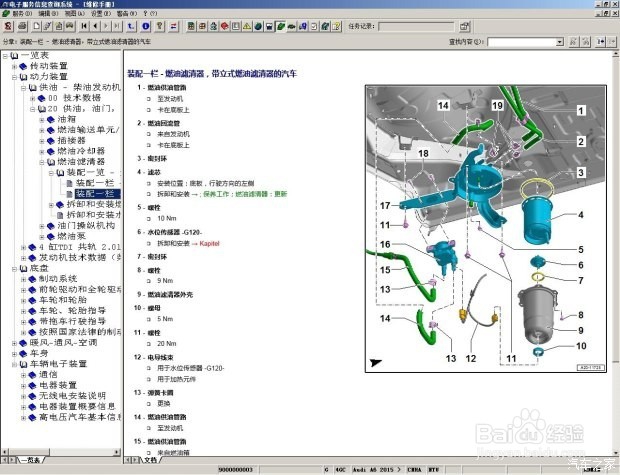Jump to last page with skip-forward arrow
This screenshot has width=620, height=475.
pos(117,26)
